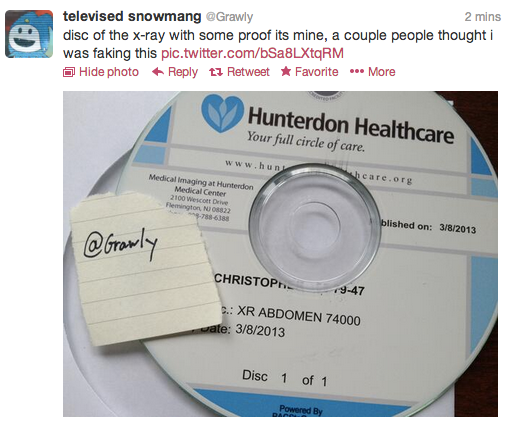Click the Reply arrow icon
The width and height of the screenshot is (507, 425).
158,72
